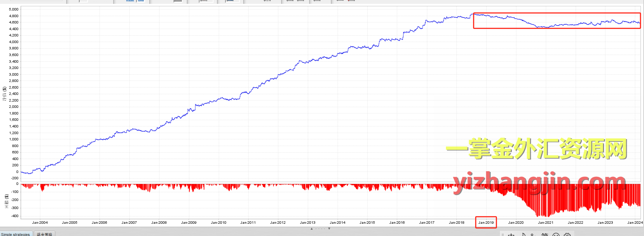Click the Jan-2005 x-axis date label

(x=70, y=223)
